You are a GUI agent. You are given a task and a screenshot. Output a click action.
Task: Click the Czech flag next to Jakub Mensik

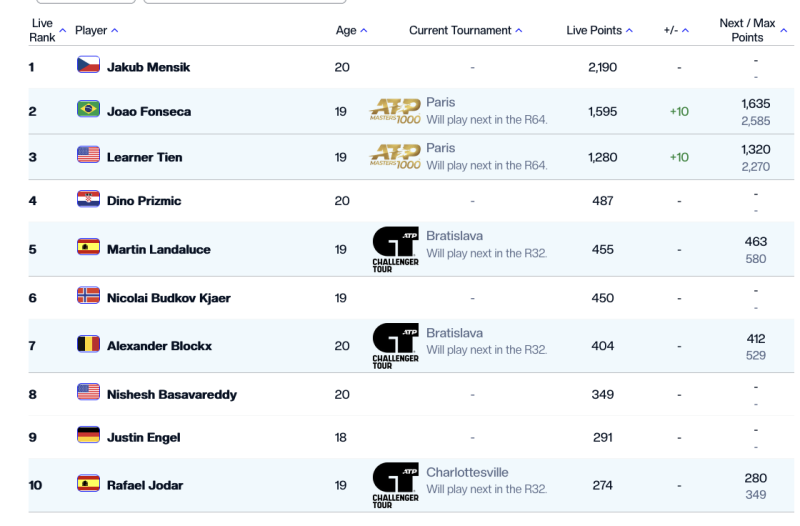[x=88, y=66]
